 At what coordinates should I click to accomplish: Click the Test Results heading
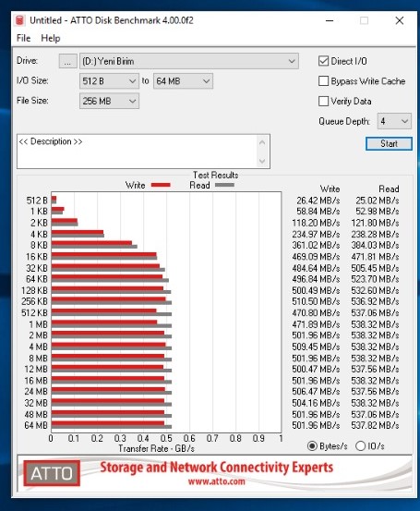(x=215, y=175)
